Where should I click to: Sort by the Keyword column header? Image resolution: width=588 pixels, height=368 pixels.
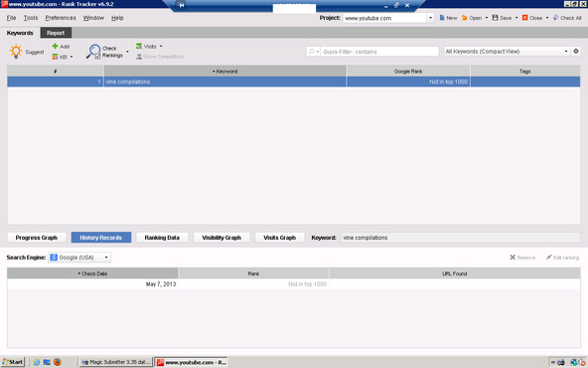pos(225,71)
